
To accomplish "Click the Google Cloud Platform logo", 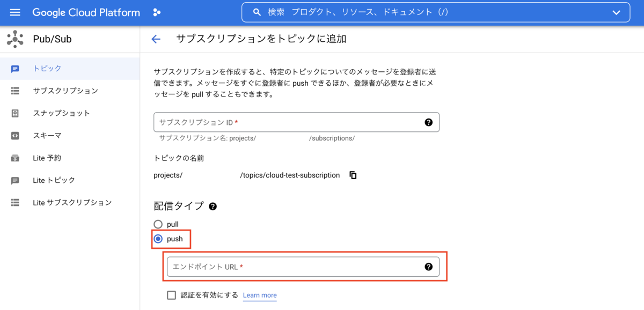I will pyautogui.click(x=86, y=12).
